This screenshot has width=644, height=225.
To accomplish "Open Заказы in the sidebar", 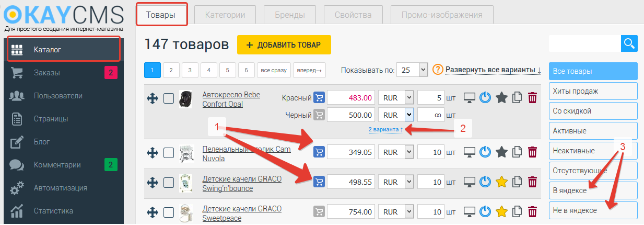I will [x=64, y=73].
